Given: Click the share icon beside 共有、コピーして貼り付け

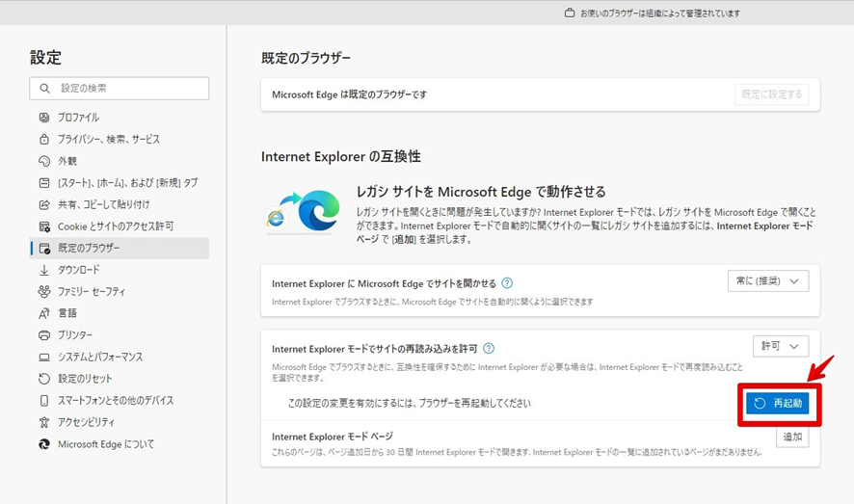Looking at the screenshot, I should [44, 204].
